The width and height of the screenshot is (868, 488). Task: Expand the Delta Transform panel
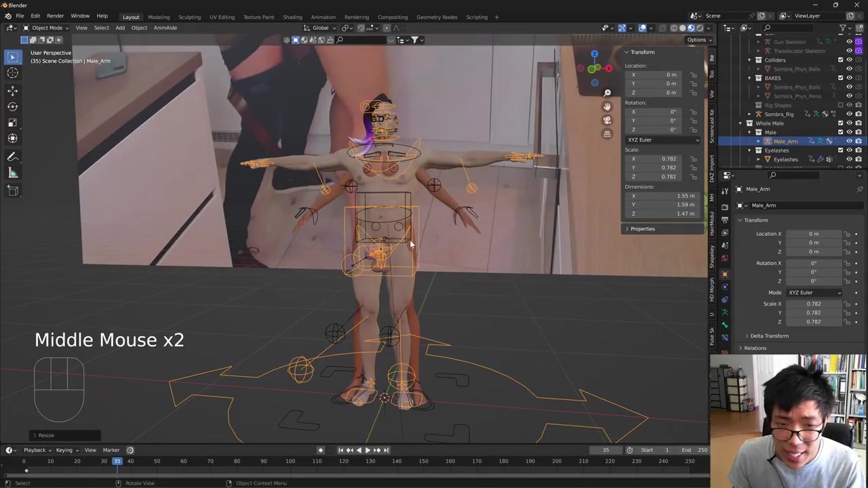coord(769,335)
